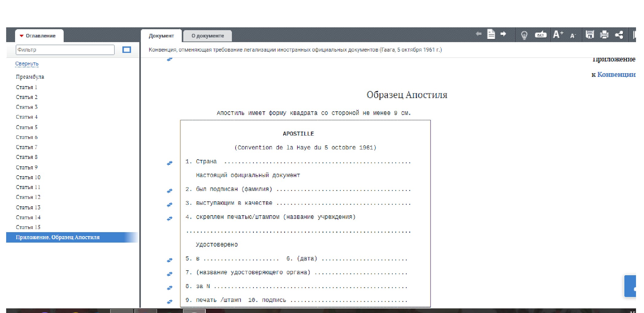
Task: Go to next document with forward arrow
Action: (503, 34)
